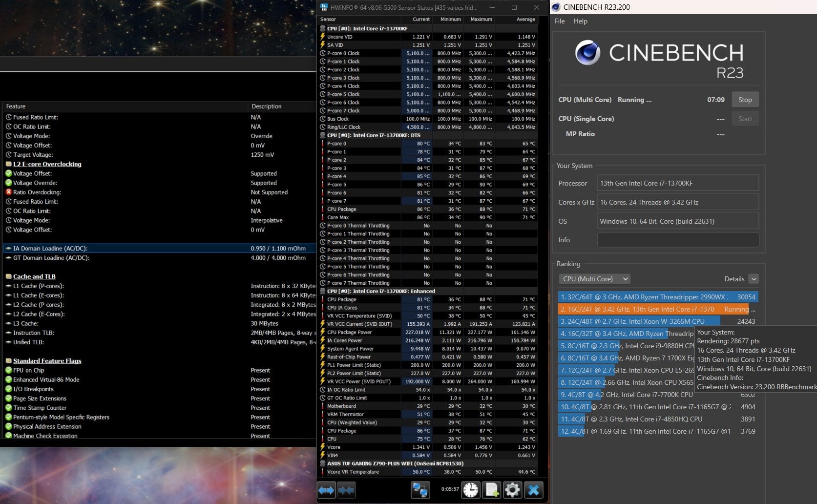
Task: Click the Start button for CPU Single Core
Action: 745,119
